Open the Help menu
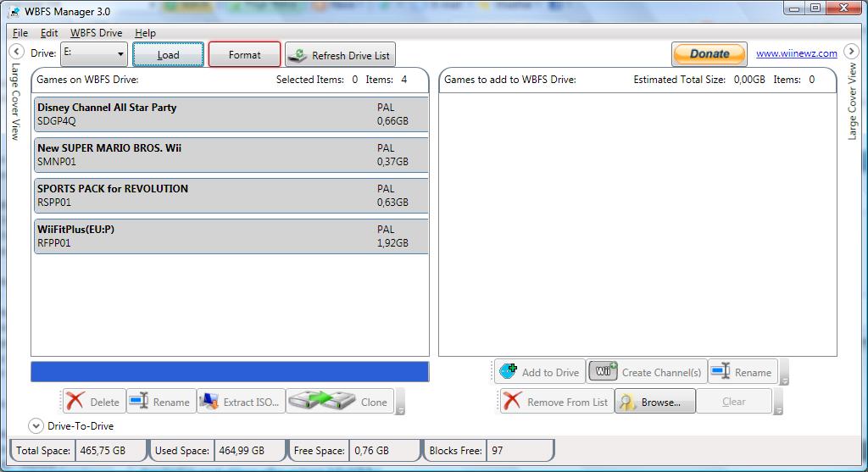868x472 pixels. [145, 33]
